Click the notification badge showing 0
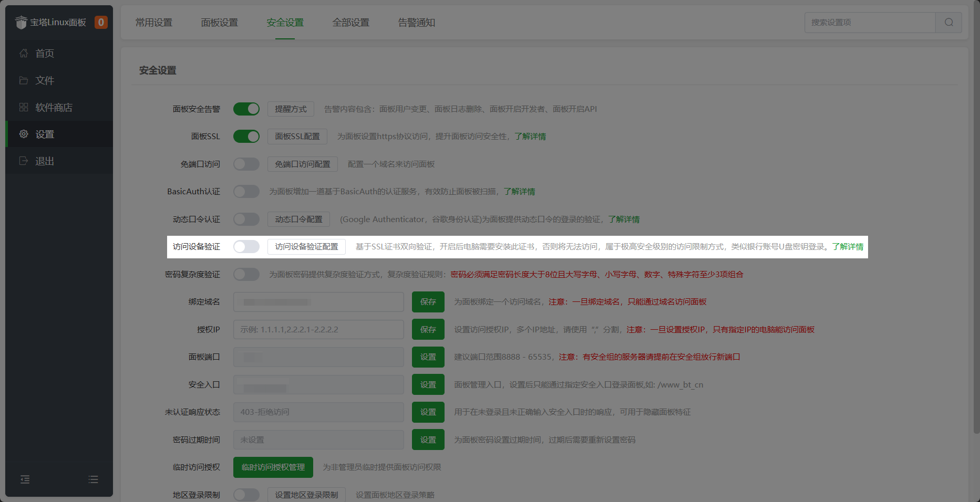This screenshot has width=980, height=502. [101, 22]
